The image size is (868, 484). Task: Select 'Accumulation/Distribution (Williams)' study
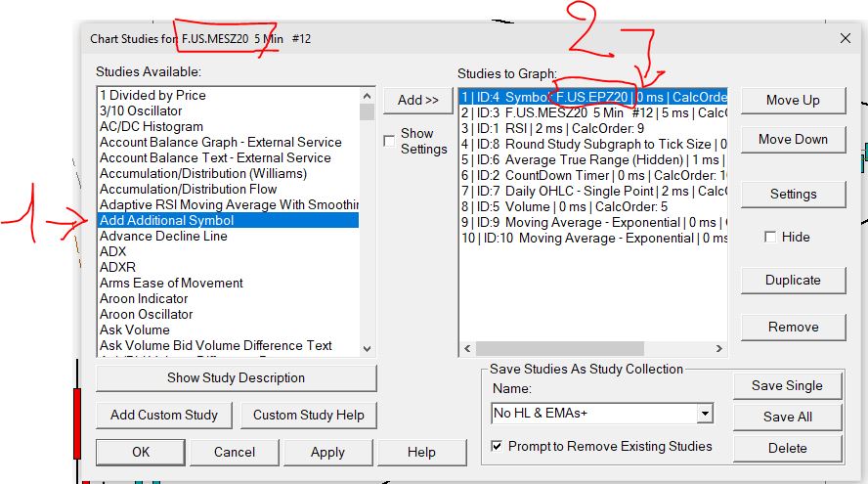[228, 173]
